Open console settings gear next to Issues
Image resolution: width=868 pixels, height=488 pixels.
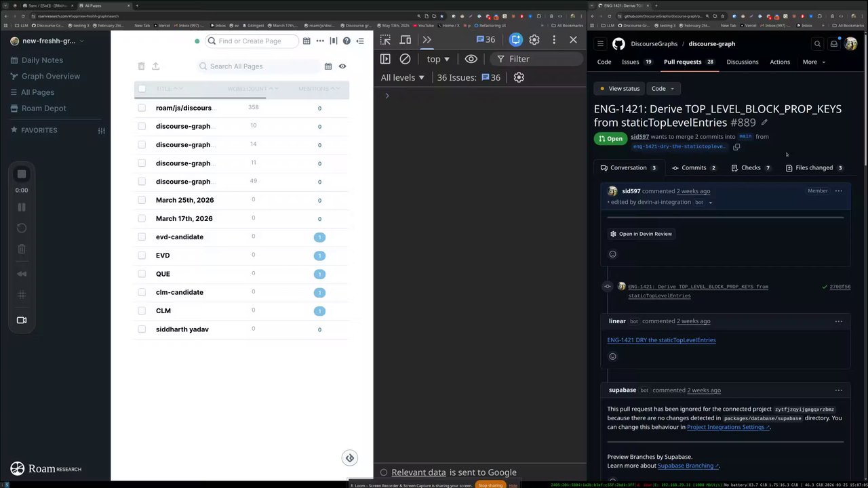519,77
